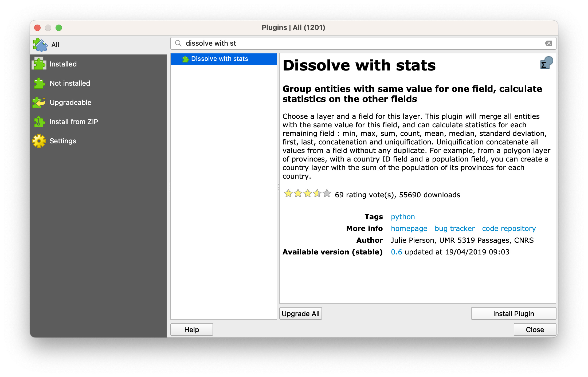The height and width of the screenshot is (377, 588).
Task: Click the Install from ZIP icon
Action: [x=39, y=122]
